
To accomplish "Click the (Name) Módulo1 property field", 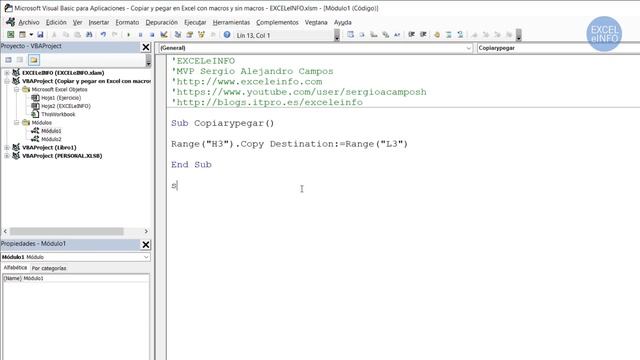I will (76, 278).
